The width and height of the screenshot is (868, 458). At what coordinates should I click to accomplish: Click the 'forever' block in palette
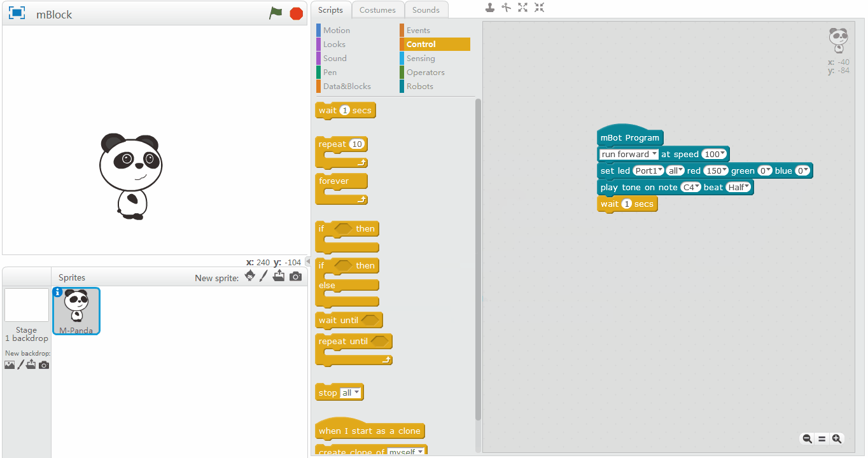click(341, 189)
